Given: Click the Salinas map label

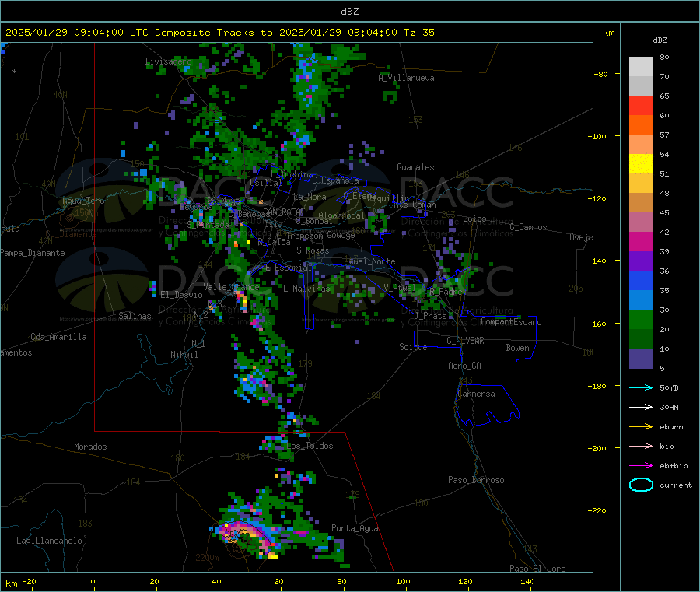Looking at the screenshot, I should (135, 316).
